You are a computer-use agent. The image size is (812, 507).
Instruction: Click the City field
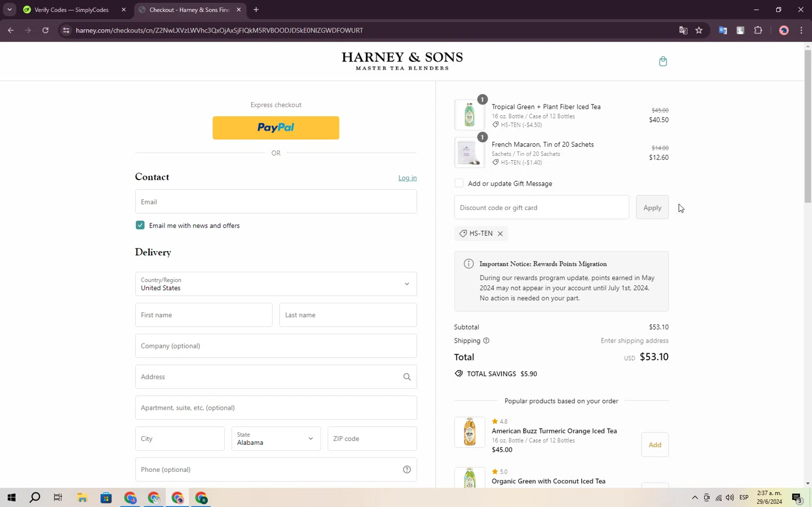point(180,439)
